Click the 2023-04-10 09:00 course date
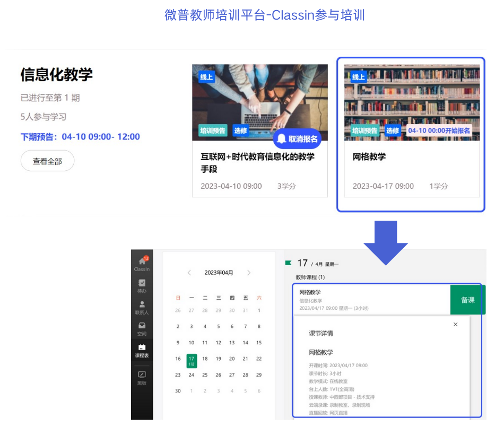504x435 pixels. [231, 186]
